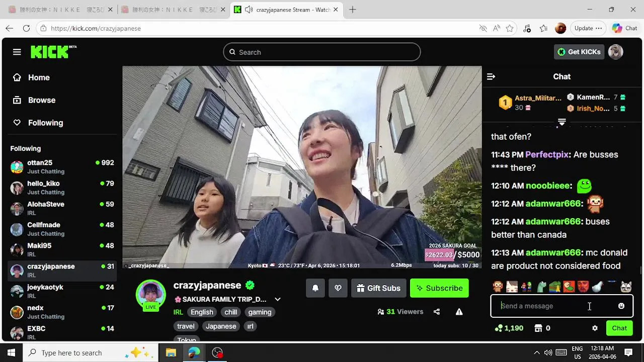Click the gaming tag
This screenshot has height=362, width=644.
[260, 312]
